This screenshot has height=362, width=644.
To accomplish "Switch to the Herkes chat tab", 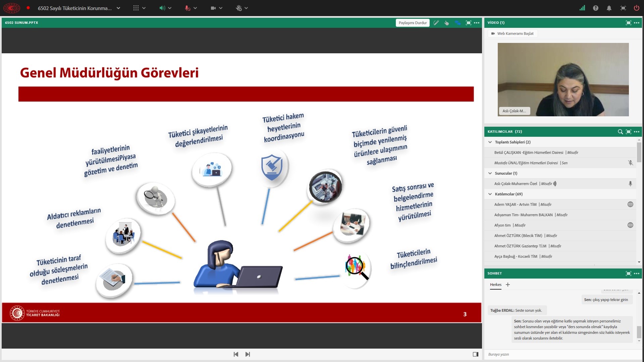I will (496, 285).
